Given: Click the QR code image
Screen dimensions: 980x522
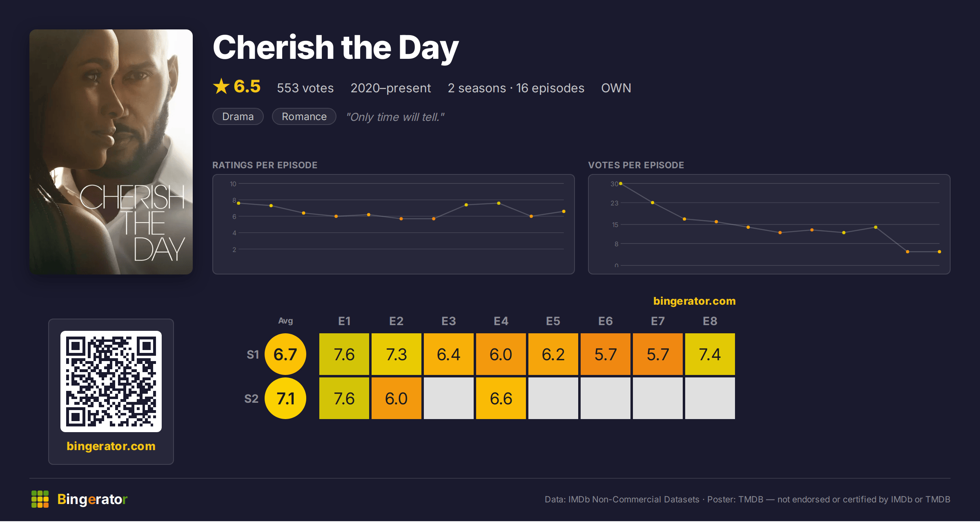Looking at the screenshot, I should [x=111, y=381].
